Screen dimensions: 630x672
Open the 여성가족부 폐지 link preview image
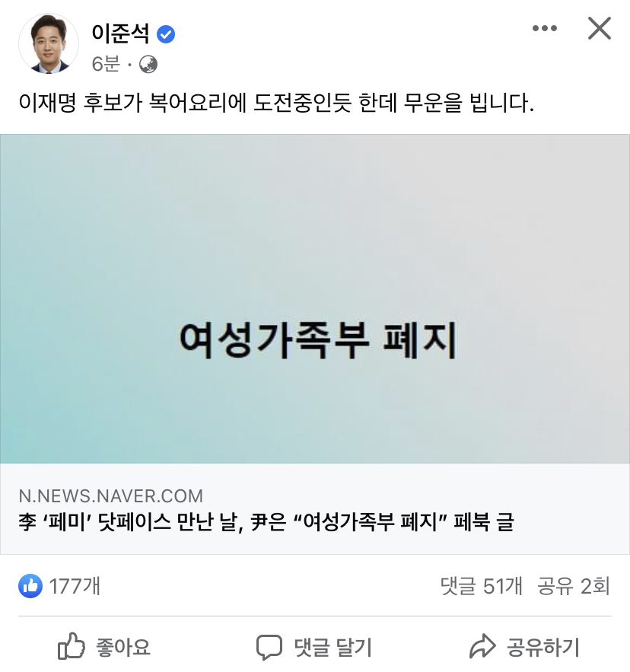click(x=315, y=299)
